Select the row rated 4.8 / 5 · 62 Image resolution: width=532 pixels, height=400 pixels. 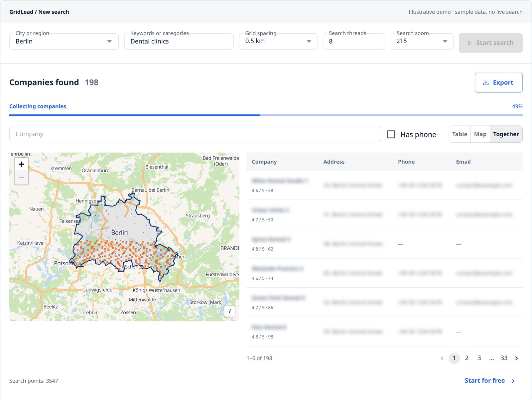coord(384,244)
